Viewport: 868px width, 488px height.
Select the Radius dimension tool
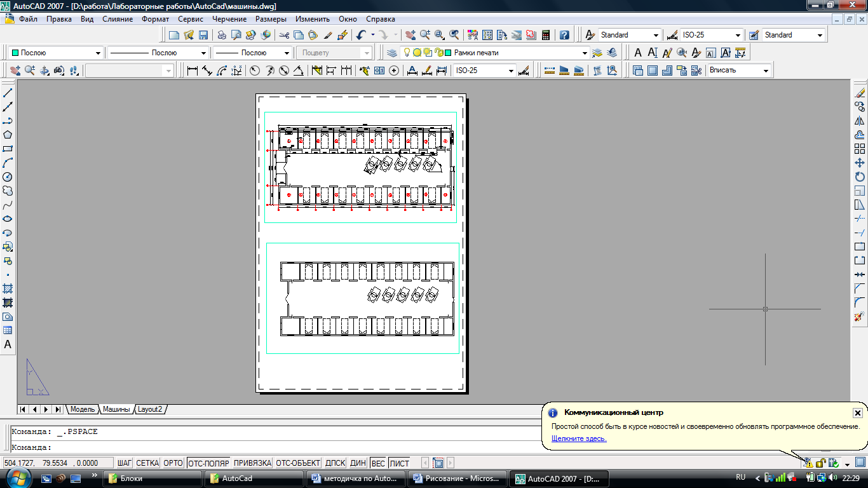[255, 71]
